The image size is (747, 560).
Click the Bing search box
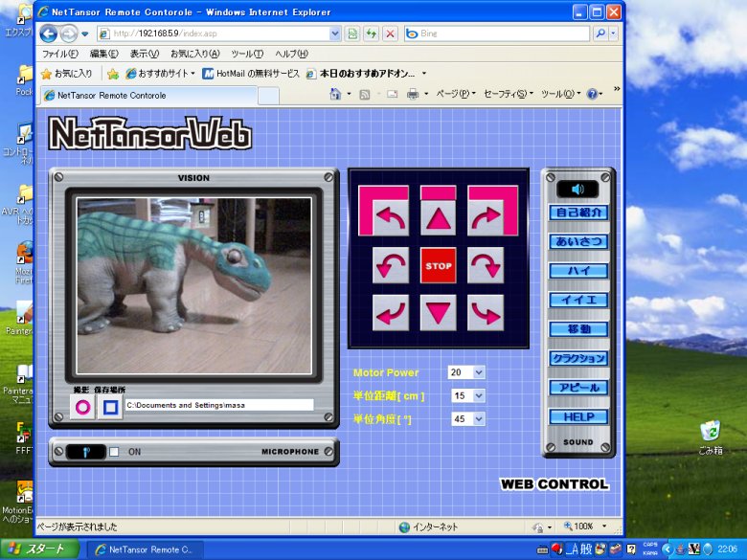[x=496, y=34]
